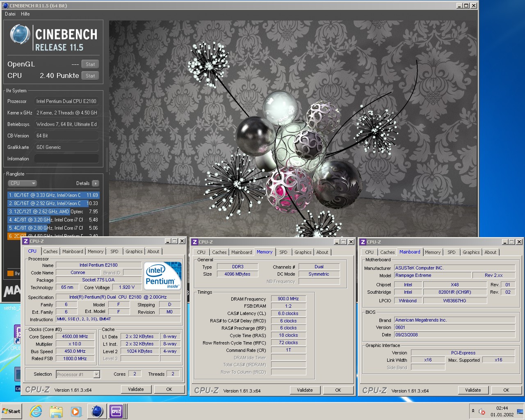Select 4C/8T @ 3.20 GHz ranking row

[x=53, y=220]
